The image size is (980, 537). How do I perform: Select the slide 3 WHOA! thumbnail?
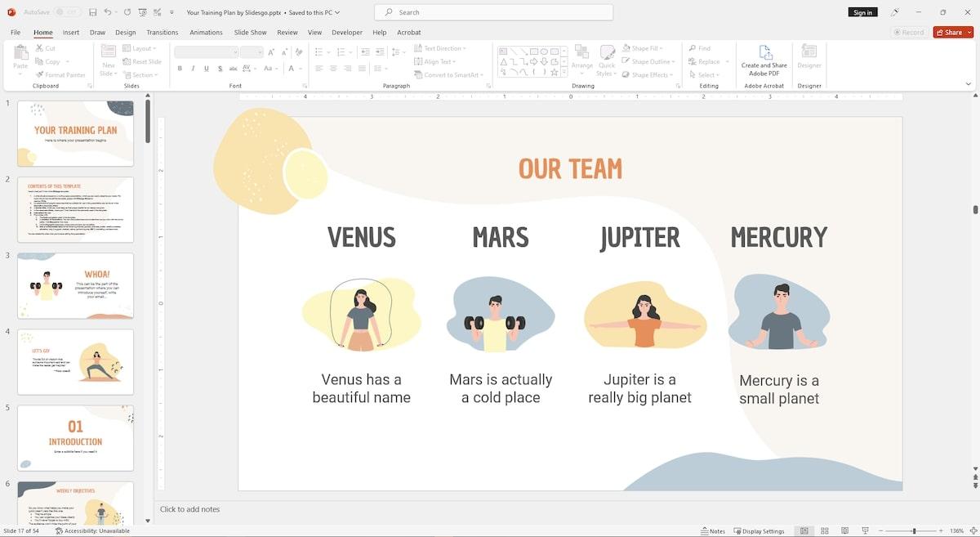[x=75, y=285]
